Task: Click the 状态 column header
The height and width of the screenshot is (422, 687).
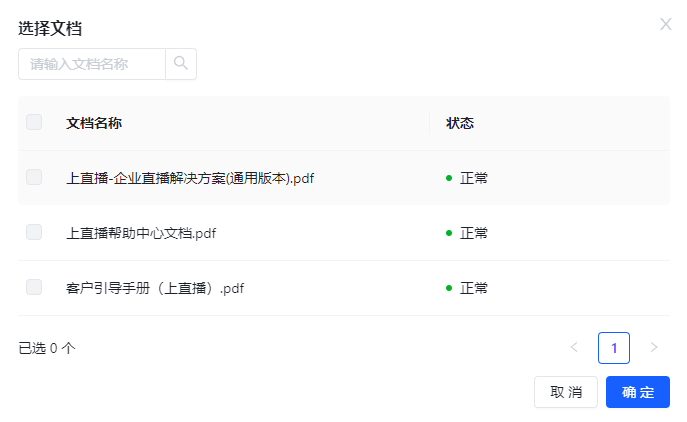Action: (x=460, y=123)
